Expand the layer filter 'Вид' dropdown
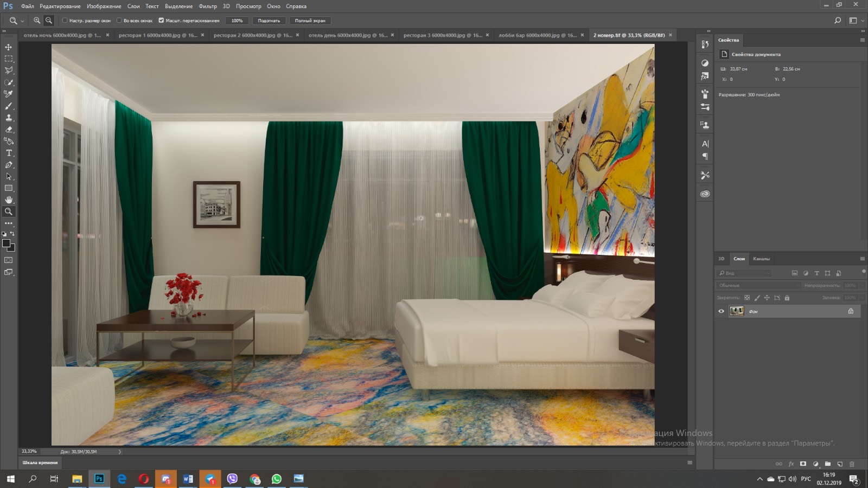The height and width of the screenshot is (488, 868). [x=744, y=273]
